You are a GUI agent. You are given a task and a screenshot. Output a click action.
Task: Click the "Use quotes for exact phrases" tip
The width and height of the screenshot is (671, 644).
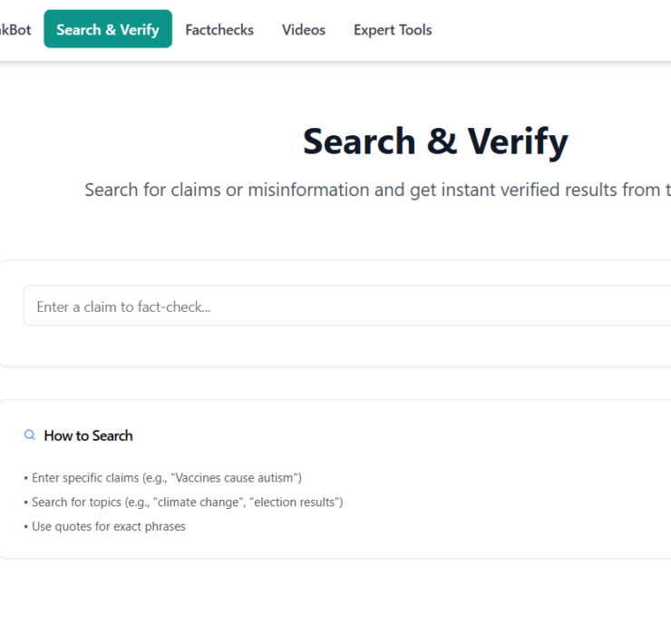105,526
